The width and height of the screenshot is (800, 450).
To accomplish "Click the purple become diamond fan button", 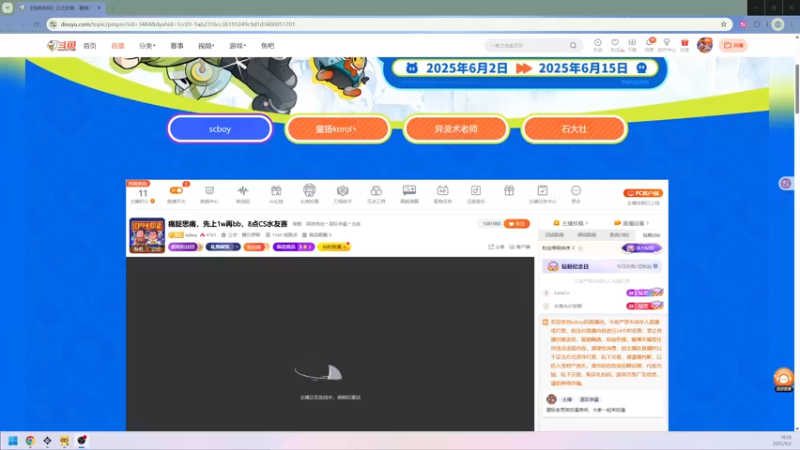I will pos(642,248).
